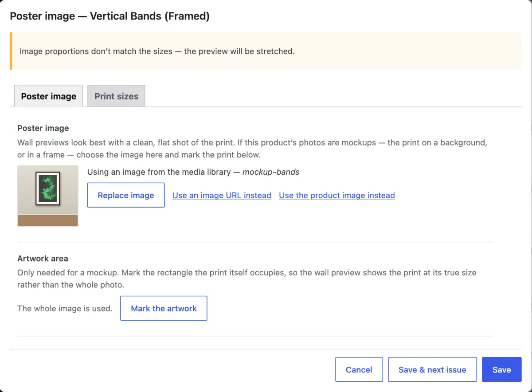This screenshot has height=392, width=532.
Task: Click the Poster image section heading
Action: click(x=43, y=128)
